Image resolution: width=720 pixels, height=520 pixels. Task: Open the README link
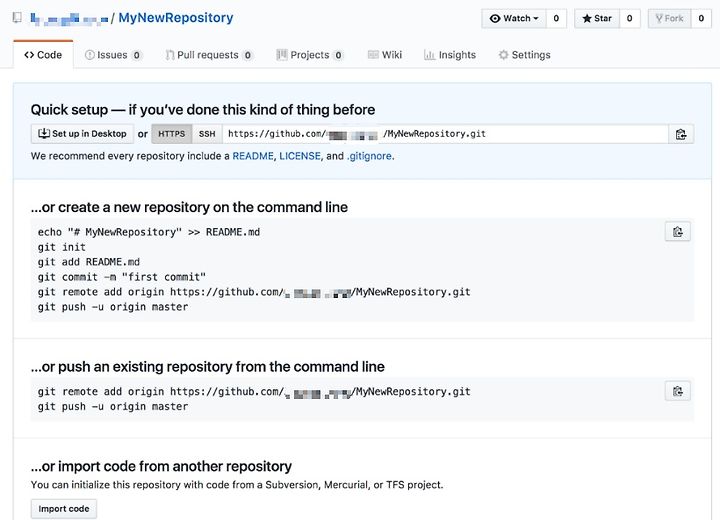253,156
